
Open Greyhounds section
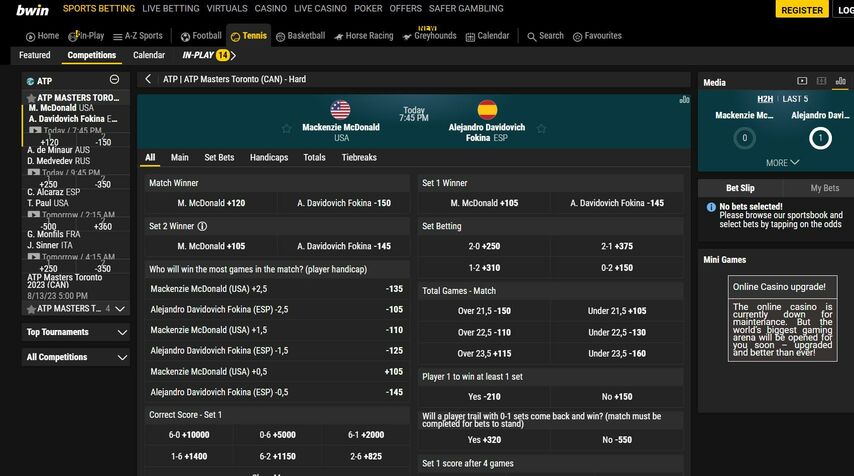429,36
